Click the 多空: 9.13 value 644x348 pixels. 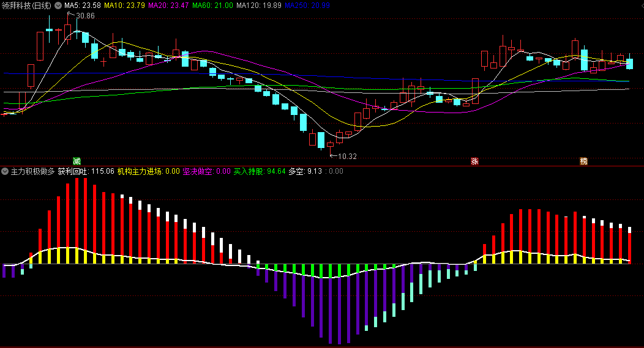point(305,171)
